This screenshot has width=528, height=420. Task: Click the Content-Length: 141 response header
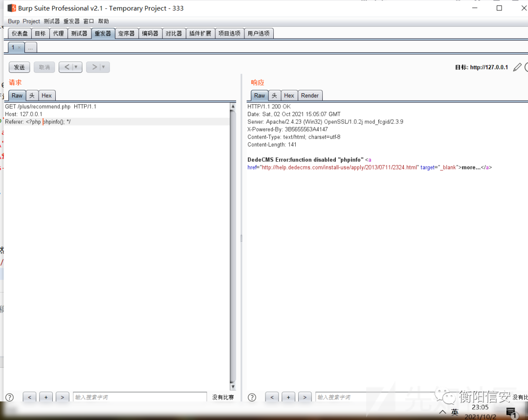coord(272,145)
